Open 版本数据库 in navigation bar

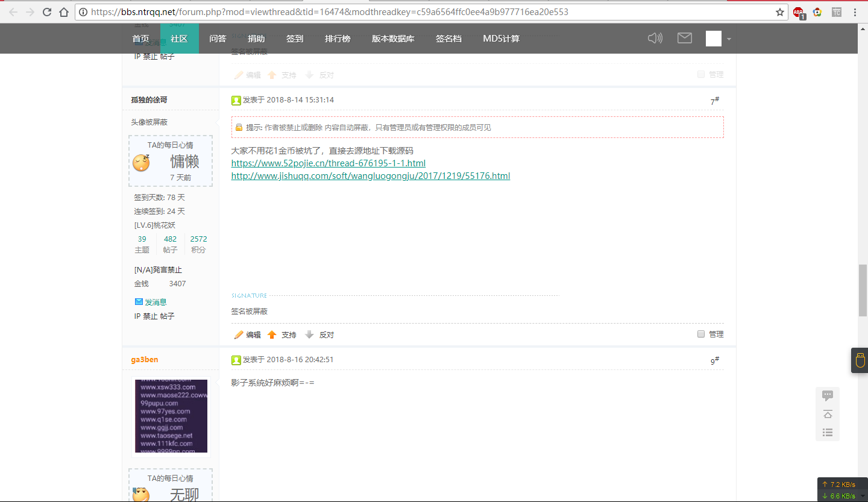tap(393, 39)
